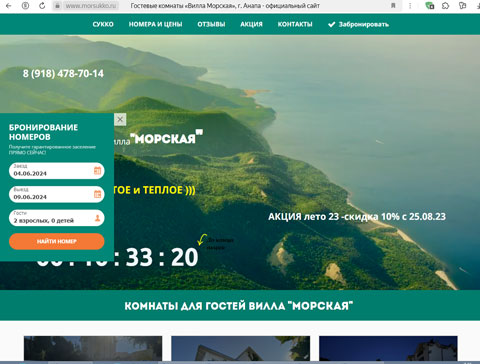
Task: Click the НАЙТИ НОМЕР button
Action: point(57,241)
